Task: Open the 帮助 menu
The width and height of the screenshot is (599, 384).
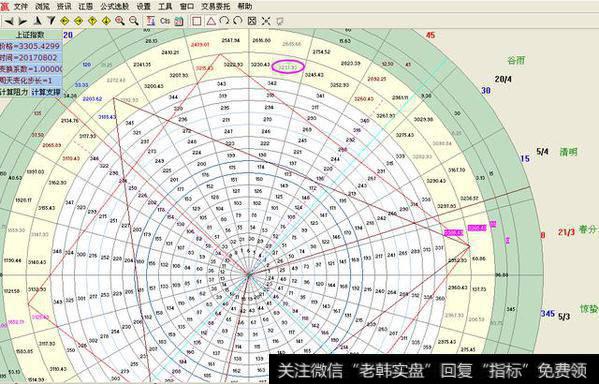Action: pyautogui.click(x=244, y=6)
